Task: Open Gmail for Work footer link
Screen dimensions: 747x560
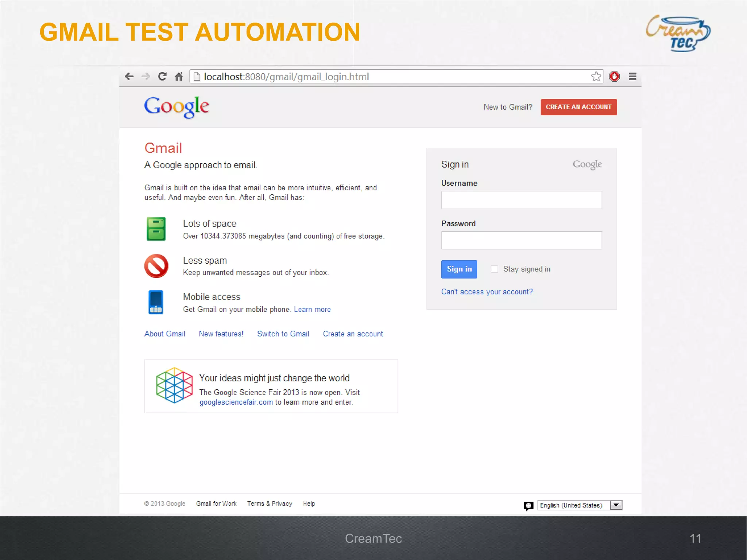Action: tap(216, 504)
